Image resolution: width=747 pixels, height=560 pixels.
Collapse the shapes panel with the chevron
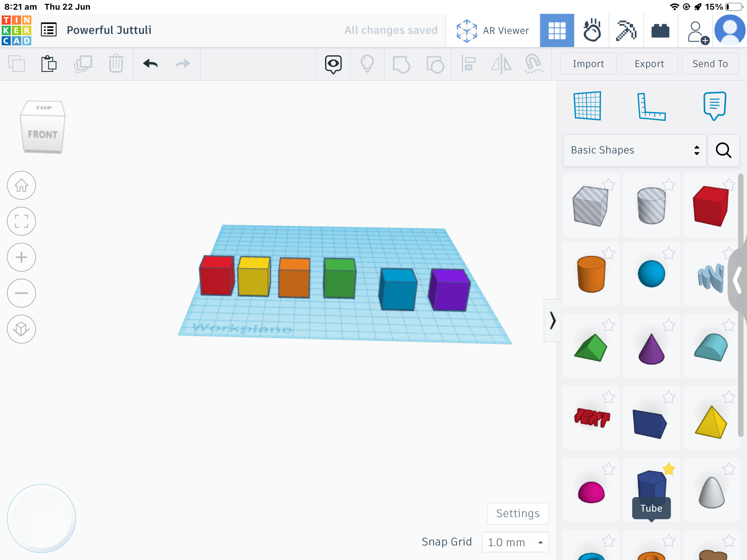[x=552, y=320]
